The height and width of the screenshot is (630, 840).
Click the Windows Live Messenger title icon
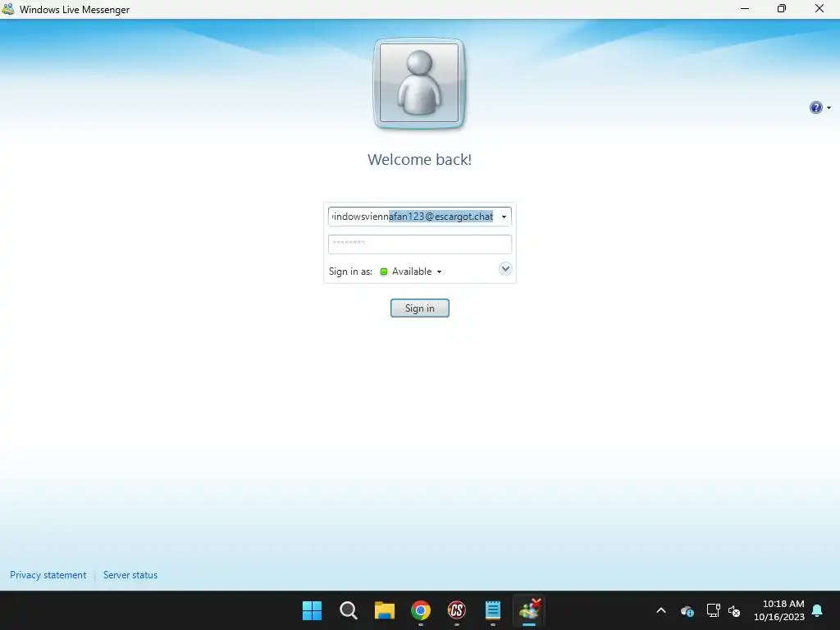coord(8,9)
